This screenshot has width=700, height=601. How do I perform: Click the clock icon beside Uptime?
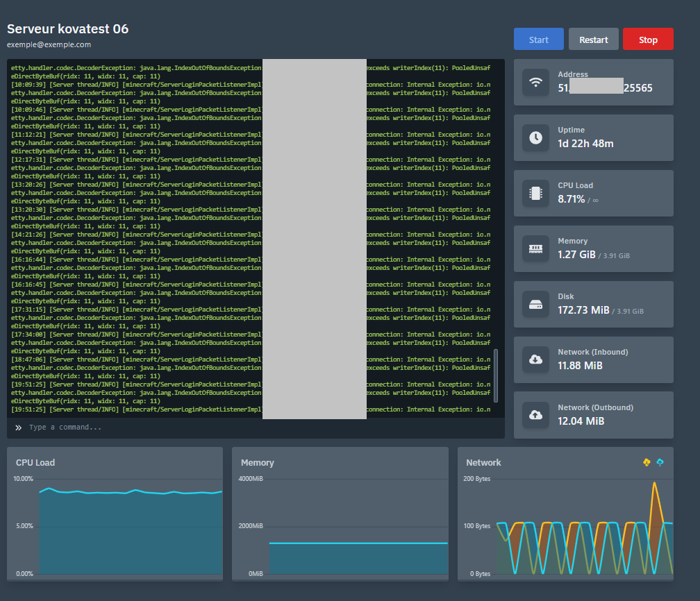[x=535, y=137]
